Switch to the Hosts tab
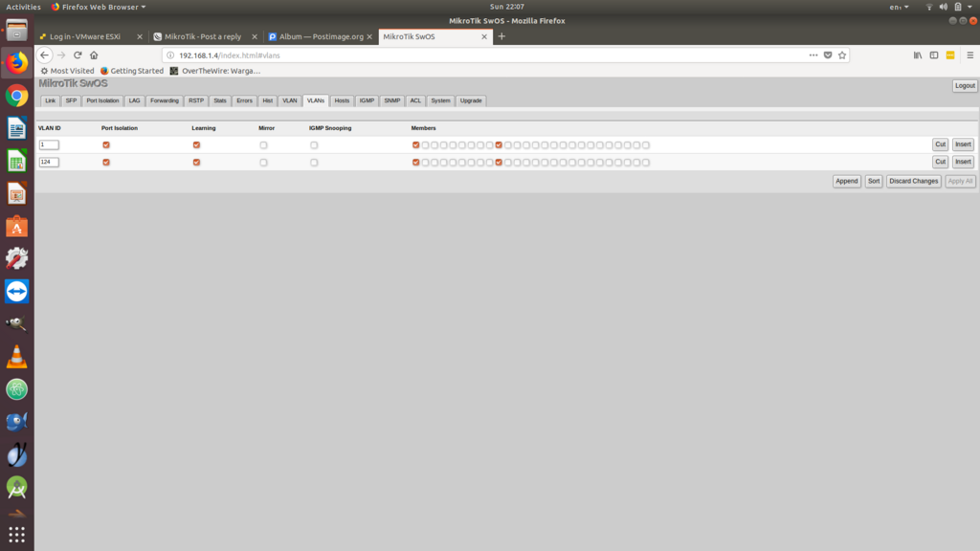The image size is (980, 551). (x=342, y=100)
